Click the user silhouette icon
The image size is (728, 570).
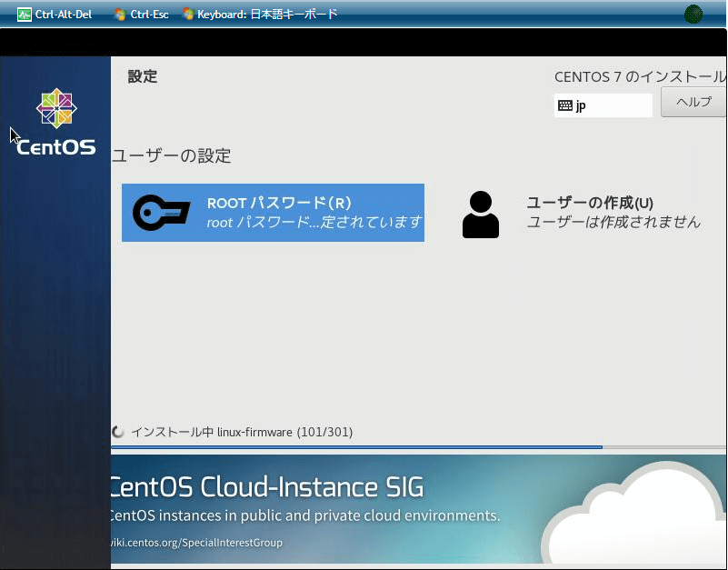481,215
